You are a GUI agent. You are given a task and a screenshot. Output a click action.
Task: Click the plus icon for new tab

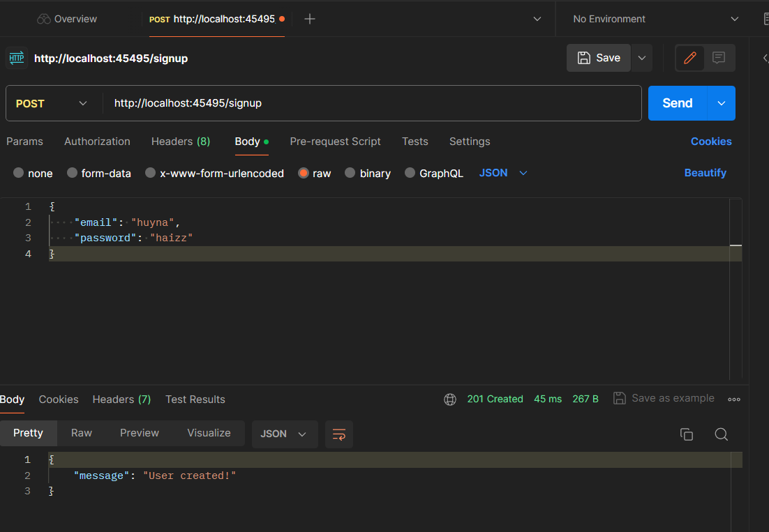point(310,19)
